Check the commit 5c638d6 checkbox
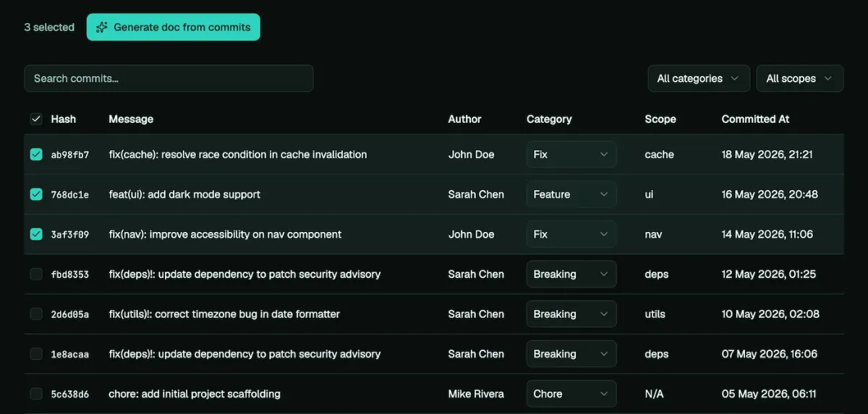 click(36, 394)
